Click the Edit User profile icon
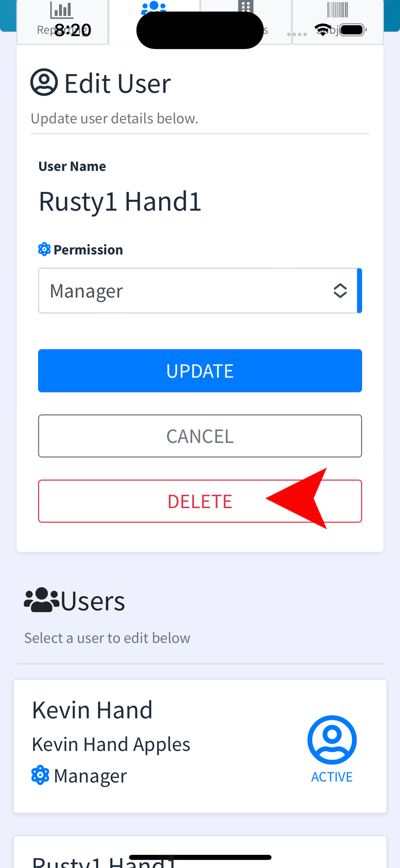The width and height of the screenshot is (400, 868). click(x=44, y=82)
